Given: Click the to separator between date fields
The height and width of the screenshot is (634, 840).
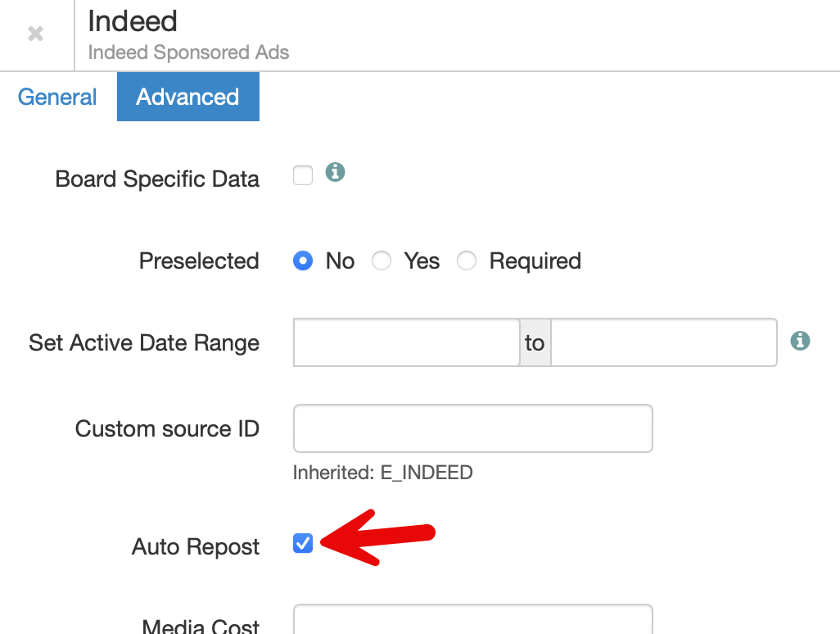Looking at the screenshot, I should tap(535, 342).
